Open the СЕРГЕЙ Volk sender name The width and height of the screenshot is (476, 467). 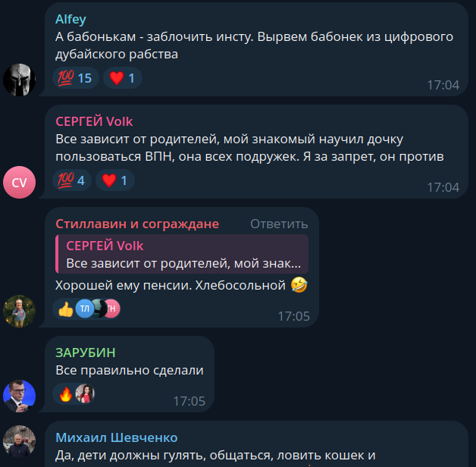pyautogui.click(x=94, y=121)
